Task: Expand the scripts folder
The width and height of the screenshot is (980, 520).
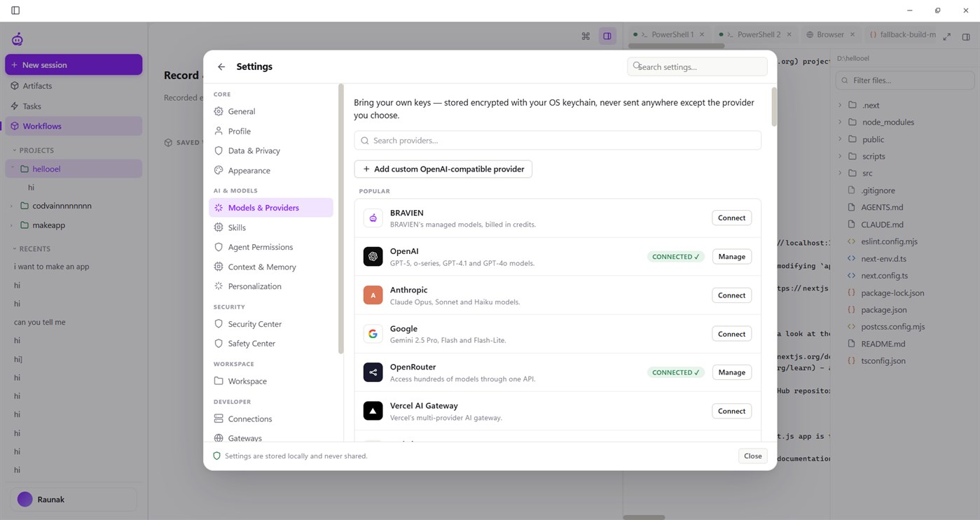Action: 840,156
